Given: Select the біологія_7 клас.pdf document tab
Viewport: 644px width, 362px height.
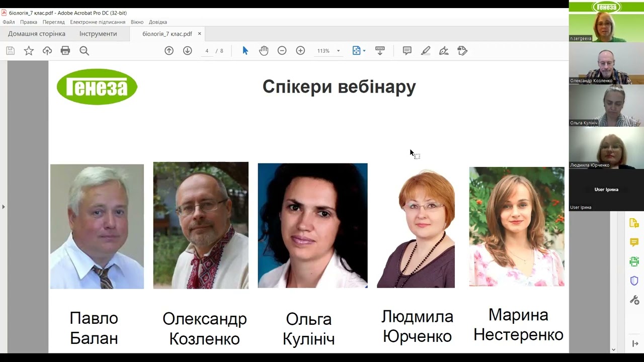Looking at the screenshot, I should (x=167, y=34).
